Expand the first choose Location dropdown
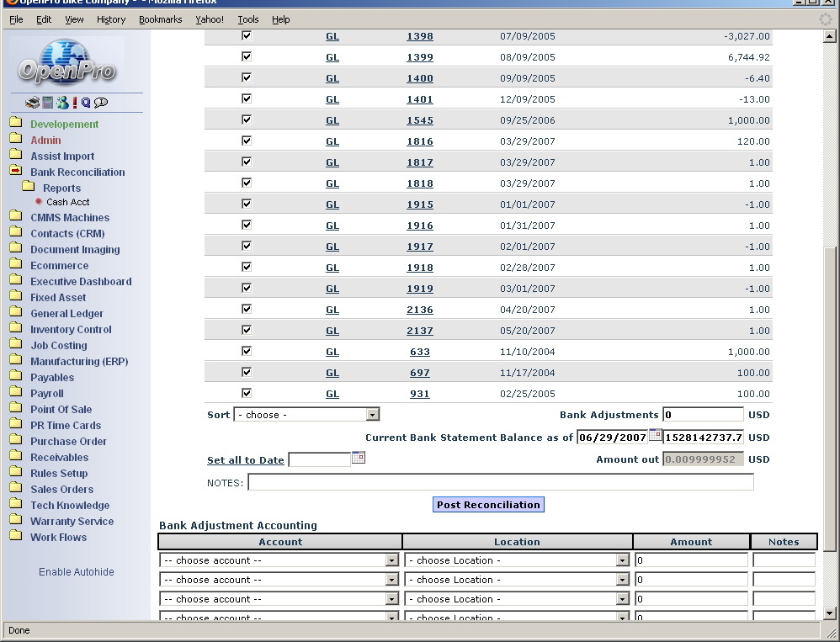The height and width of the screenshot is (642, 840). click(517, 560)
